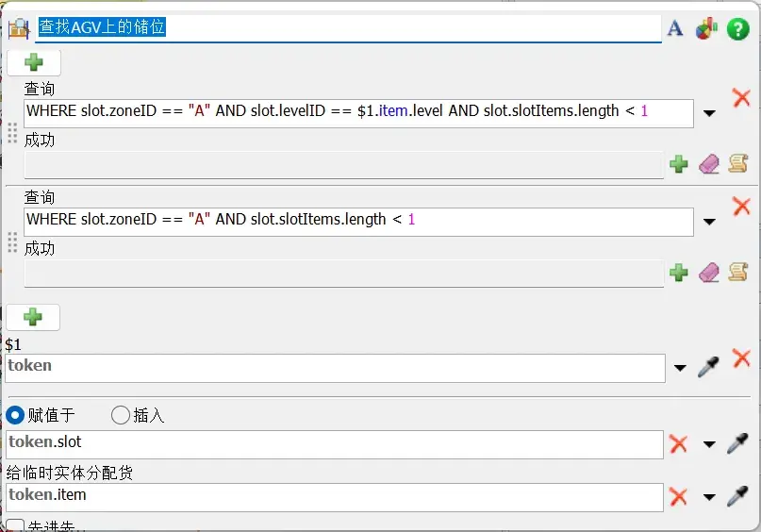Open the dropdown arrow for the token.item field
This screenshot has width=761, height=532.
point(709,497)
